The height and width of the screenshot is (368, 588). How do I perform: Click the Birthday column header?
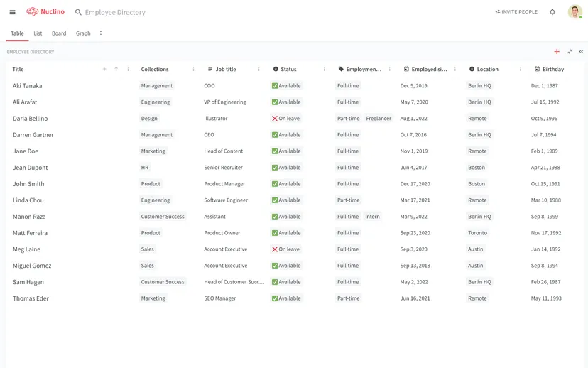(552, 70)
